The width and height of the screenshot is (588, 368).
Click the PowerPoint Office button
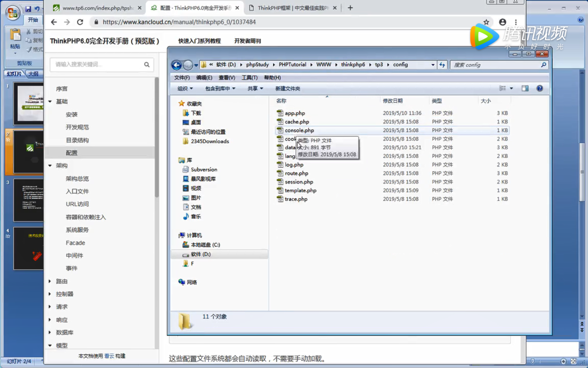(x=13, y=13)
